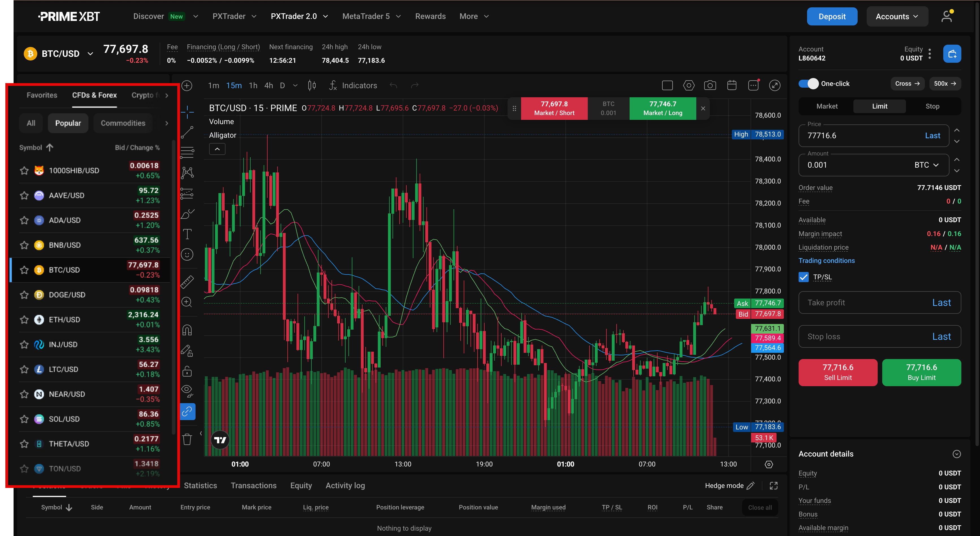
Task: Open the Trading conditions link
Action: (826, 260)
